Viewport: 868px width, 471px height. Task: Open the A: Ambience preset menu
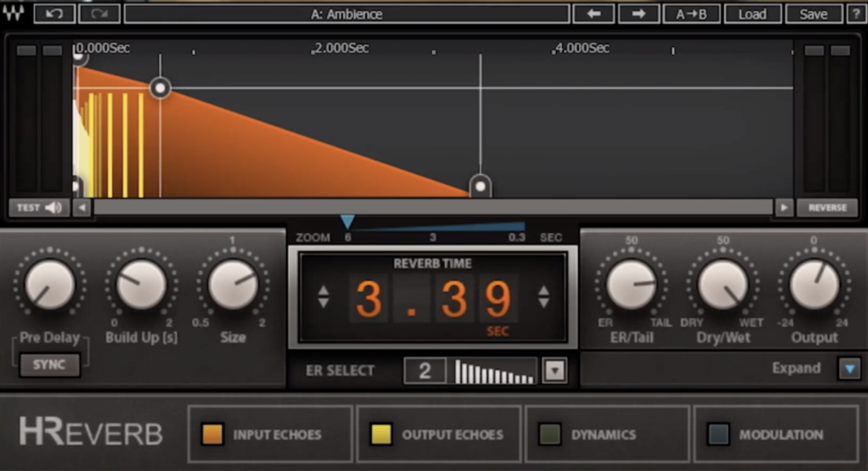tap(347, 14)
